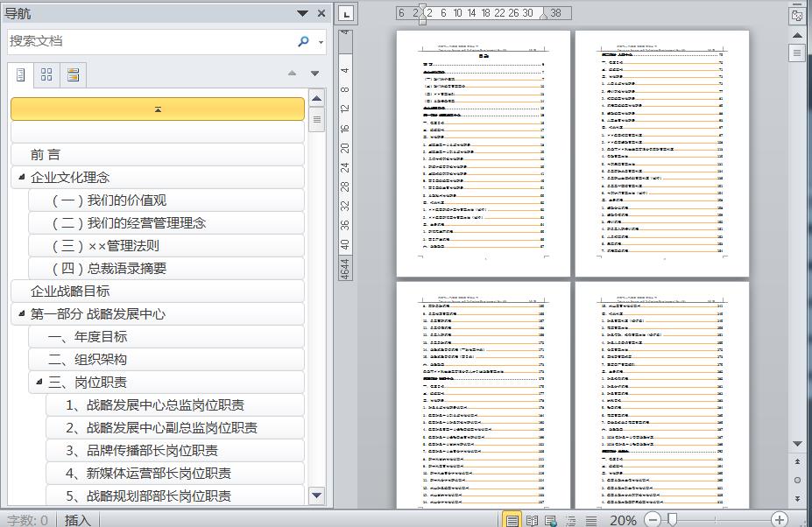Open heading （二）我们的经营管理理念
This screenshot has height=527, width=812.
tap(166, 223)
